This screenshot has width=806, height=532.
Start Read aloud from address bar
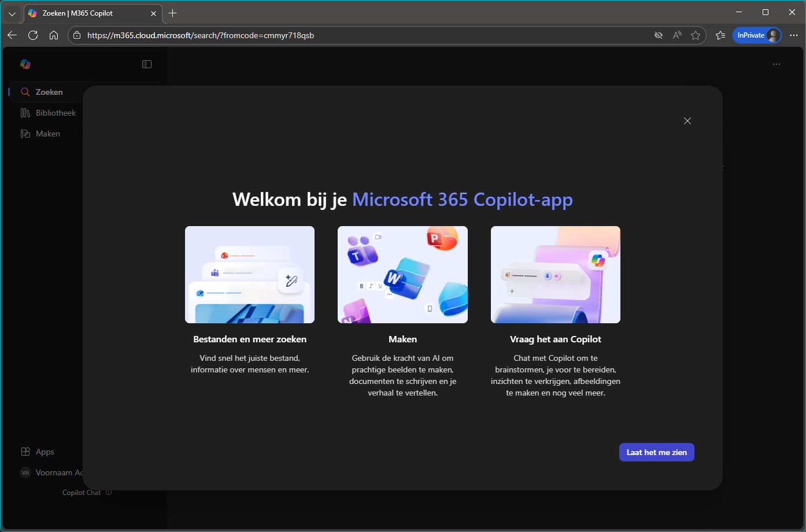pyautogui.click(x=677, y=35)
